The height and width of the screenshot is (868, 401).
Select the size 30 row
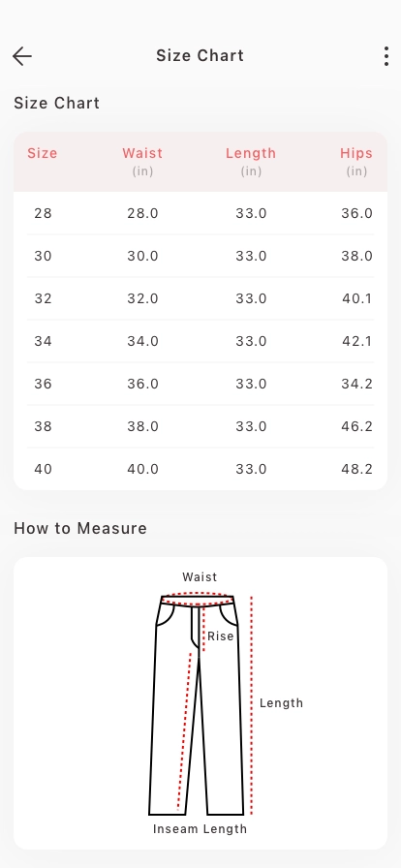(200, 256)
